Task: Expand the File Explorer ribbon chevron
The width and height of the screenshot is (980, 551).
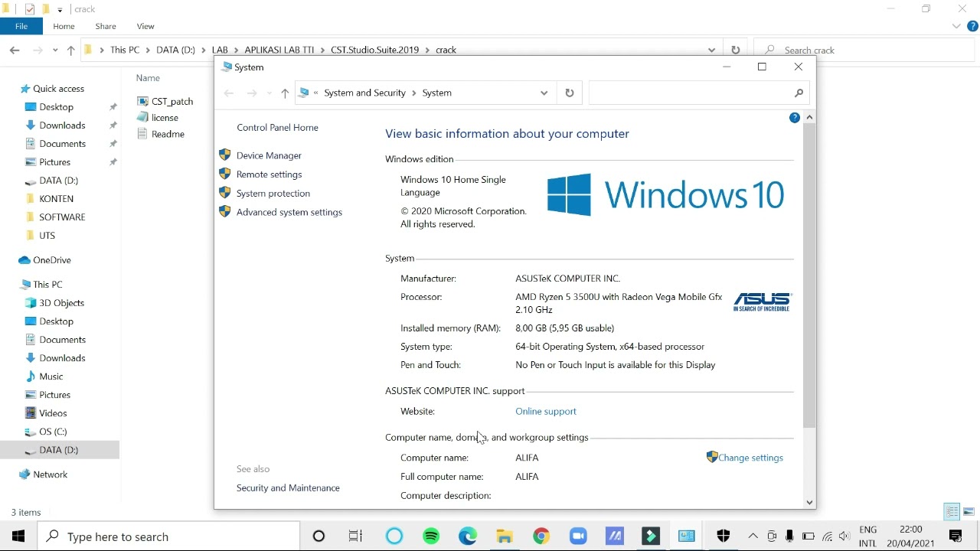Action: coord(956,26)
